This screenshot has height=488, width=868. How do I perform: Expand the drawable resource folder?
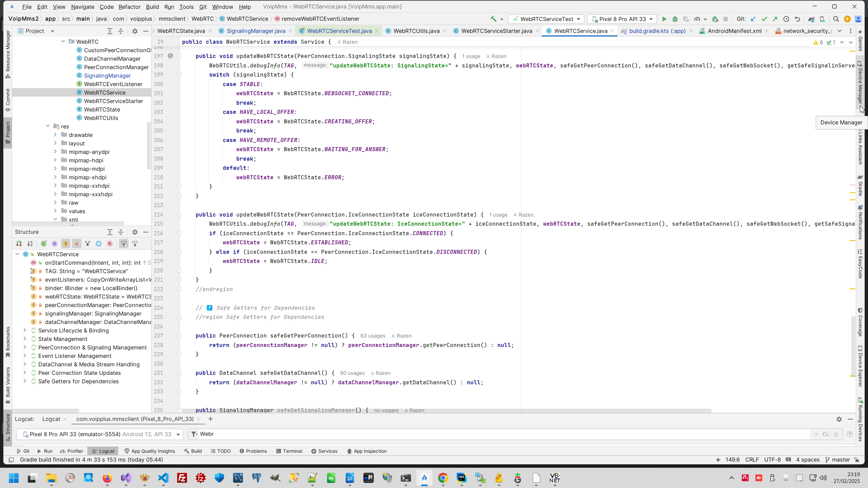(55, 135)
